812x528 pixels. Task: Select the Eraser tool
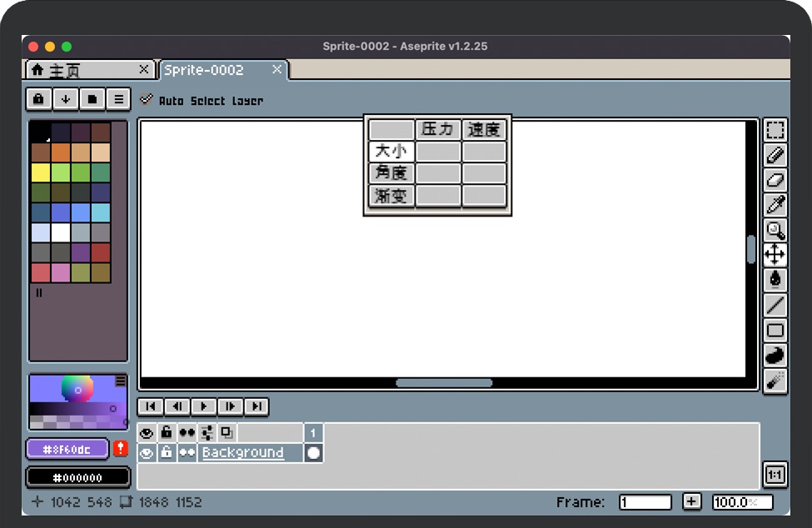775,180
